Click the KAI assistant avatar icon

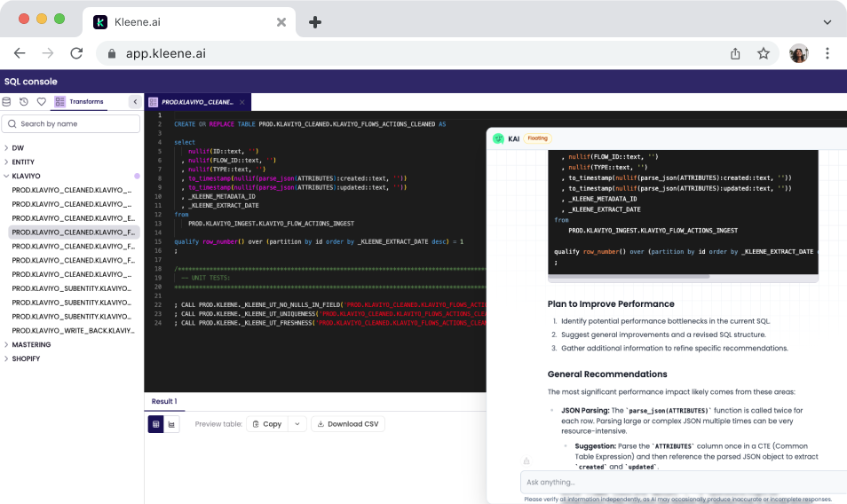[x=498, y=138]
